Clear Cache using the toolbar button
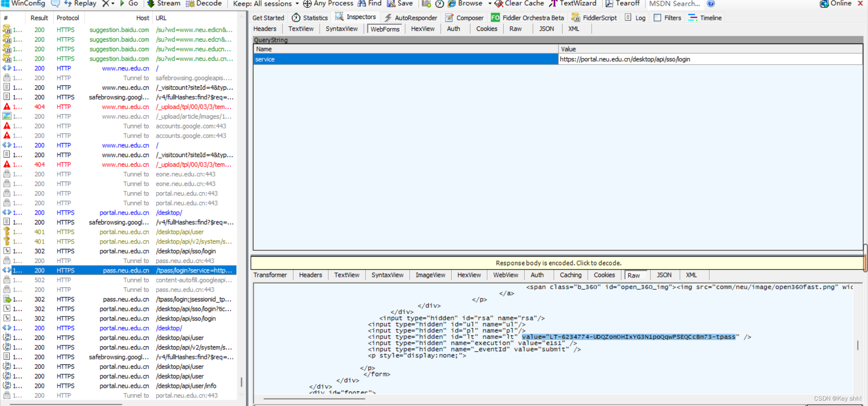This screenshot has height=406, width=868. [x=519, y=4]
